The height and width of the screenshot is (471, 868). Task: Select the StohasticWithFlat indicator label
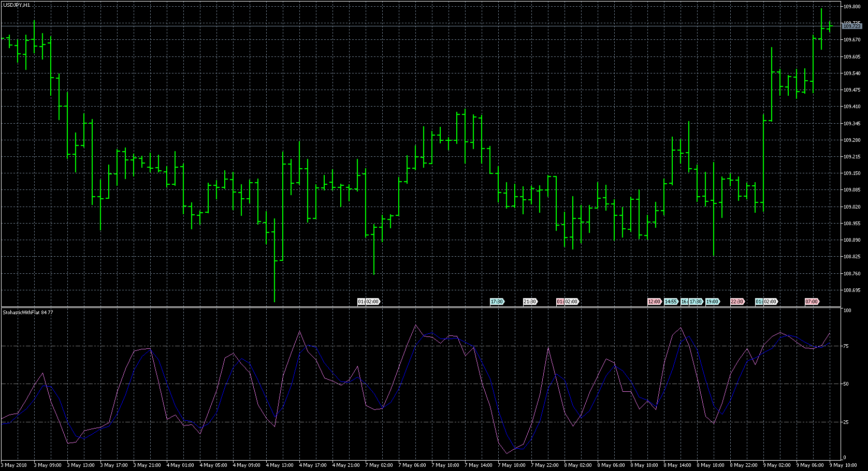(x=28, y=313)
